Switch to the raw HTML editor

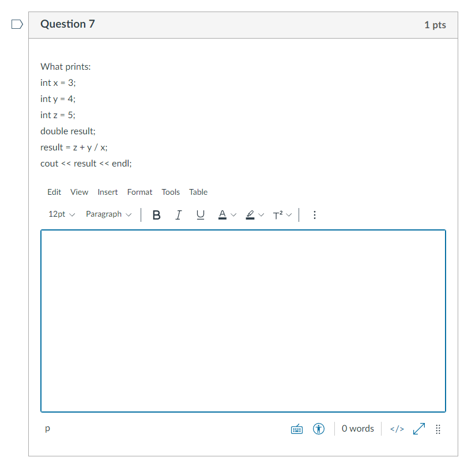(396, 429)
